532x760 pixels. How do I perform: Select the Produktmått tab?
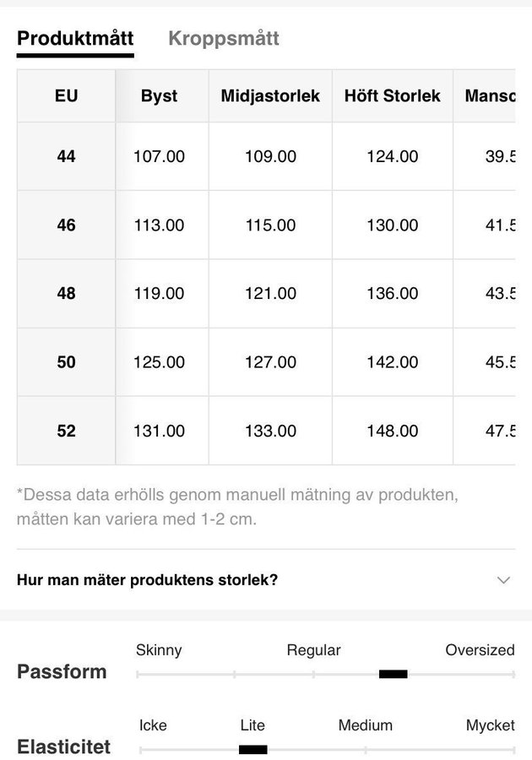click(75, 38)
